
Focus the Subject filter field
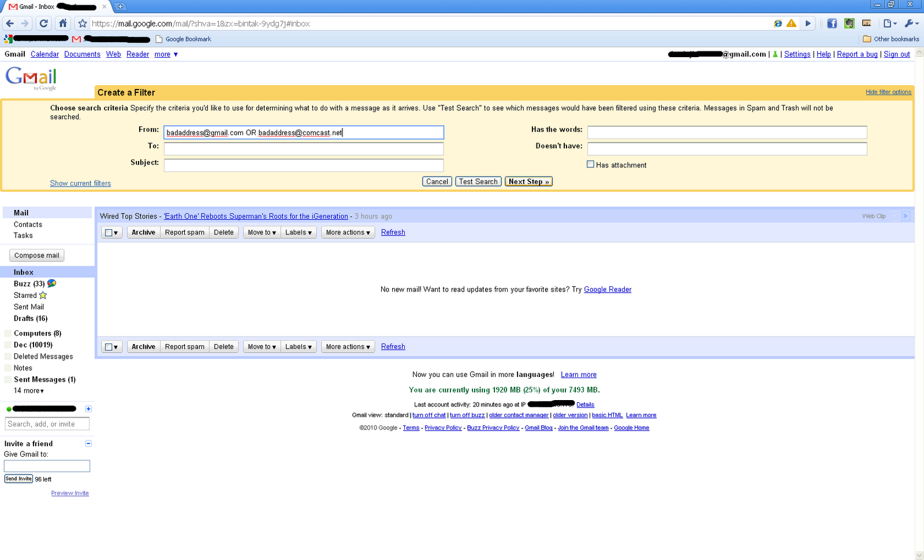tap(304, 165)
